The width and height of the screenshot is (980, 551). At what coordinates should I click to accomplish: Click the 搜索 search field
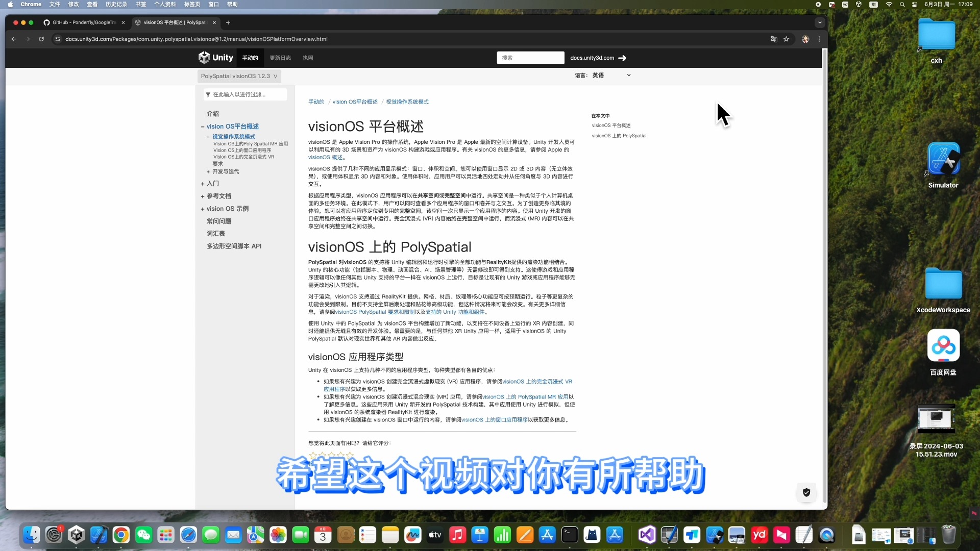(x=530, y=58)
